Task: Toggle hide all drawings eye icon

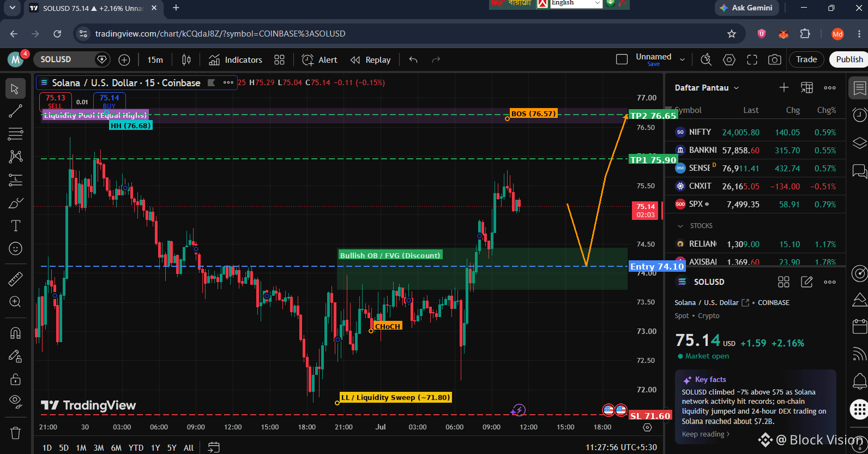Action: [x=15, y=402]
